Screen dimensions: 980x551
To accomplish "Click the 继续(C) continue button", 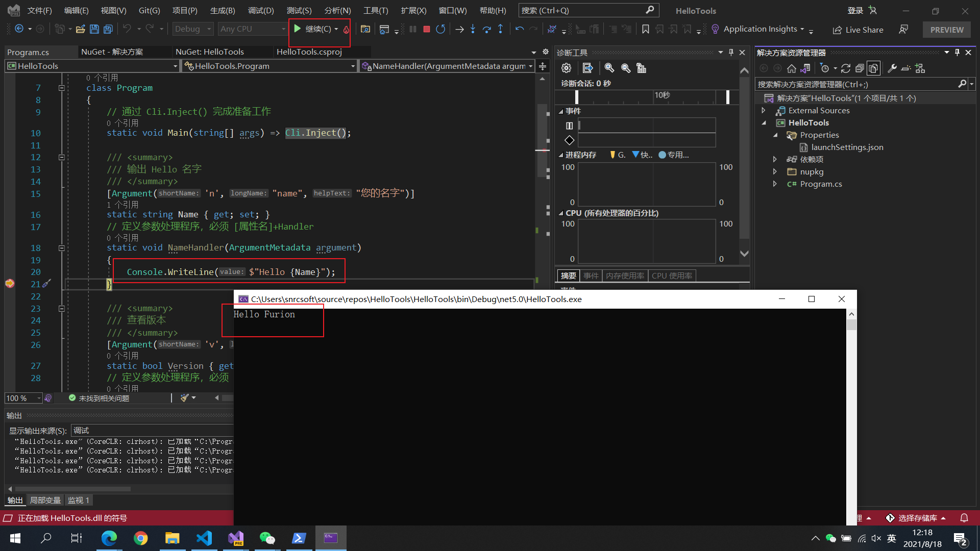I will point(313,30).
